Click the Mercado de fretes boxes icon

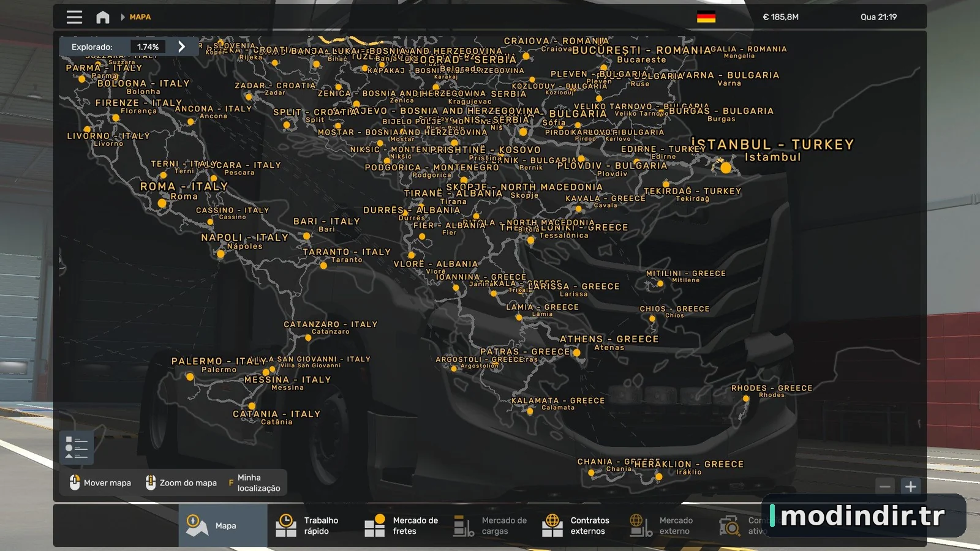point(375,525)
